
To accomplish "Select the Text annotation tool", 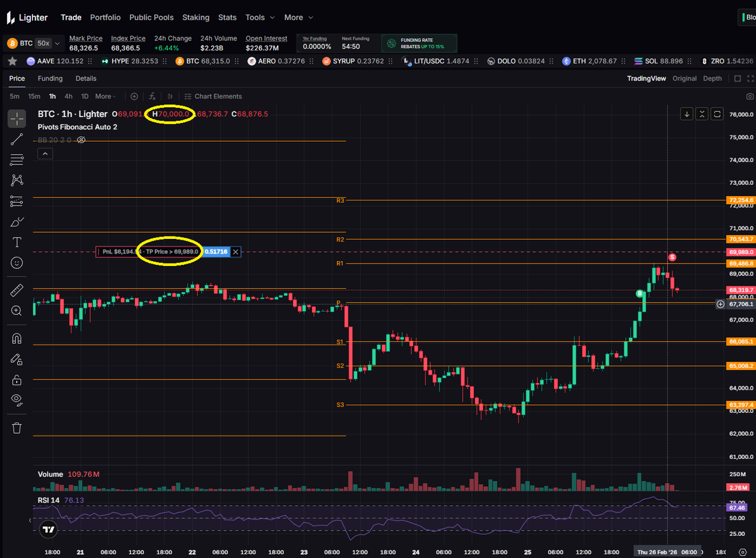I will [x=17, y=242].
